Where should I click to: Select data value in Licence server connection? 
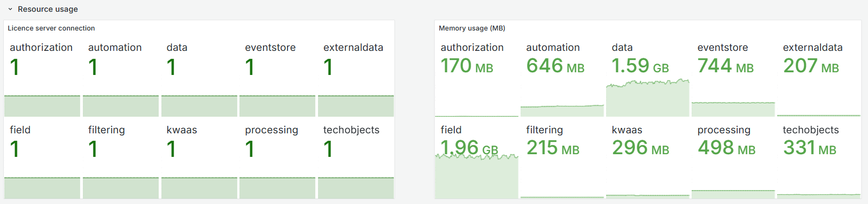click(172, 67)
